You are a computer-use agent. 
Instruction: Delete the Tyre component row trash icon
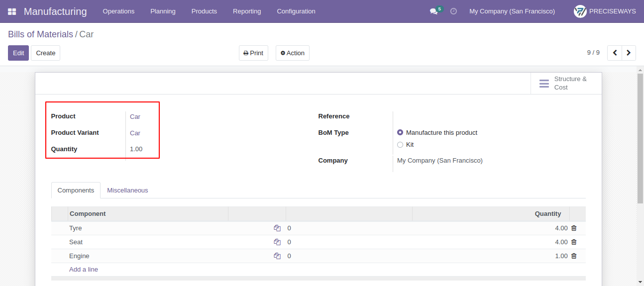(x=574, y=228)
